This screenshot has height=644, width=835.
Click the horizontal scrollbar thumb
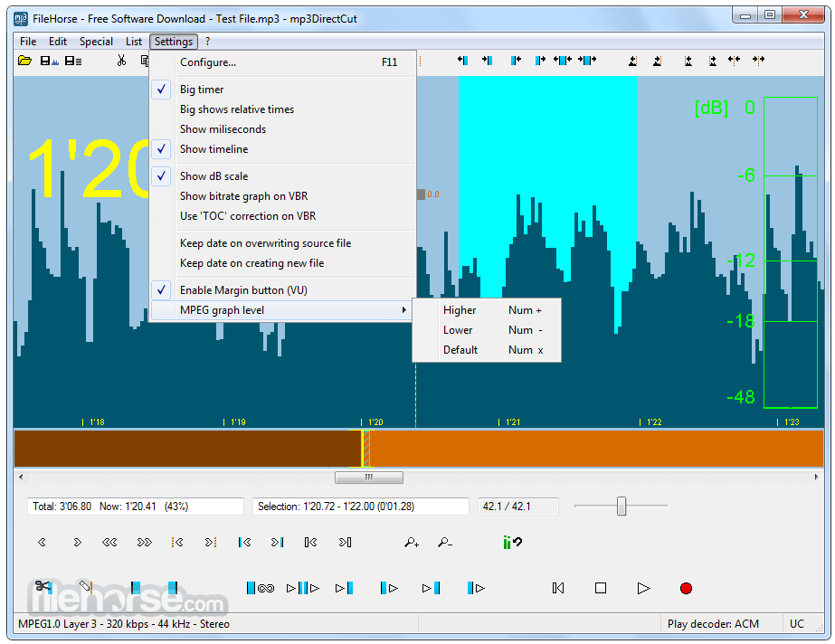tap(368, 478)
